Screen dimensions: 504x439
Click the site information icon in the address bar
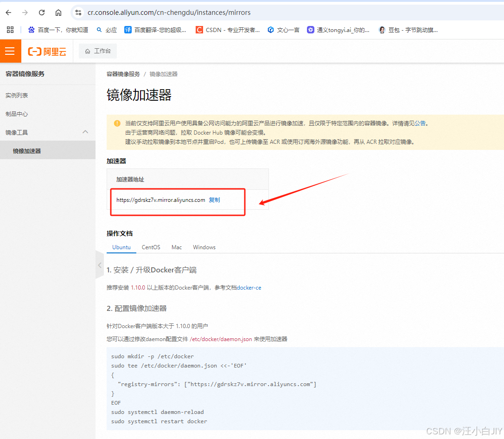78,13
